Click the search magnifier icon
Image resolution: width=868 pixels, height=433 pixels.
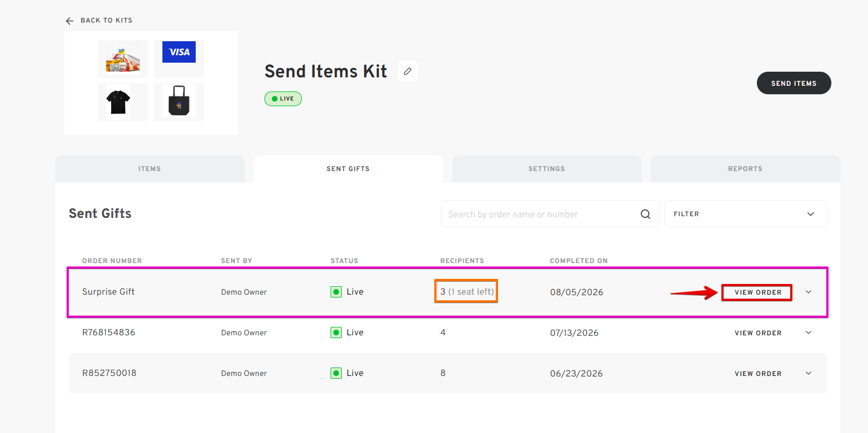(646, 214)
